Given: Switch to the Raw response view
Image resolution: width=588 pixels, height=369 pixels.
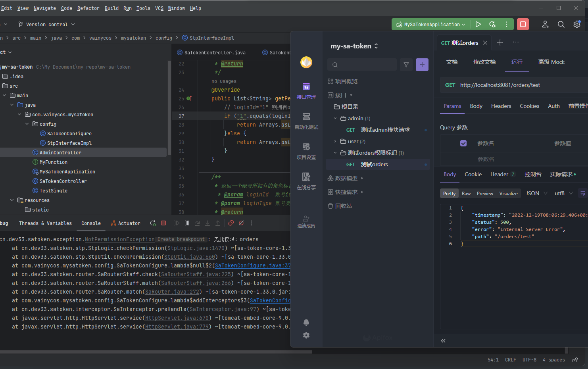Looking at the screenshot, I should point(466,193).
